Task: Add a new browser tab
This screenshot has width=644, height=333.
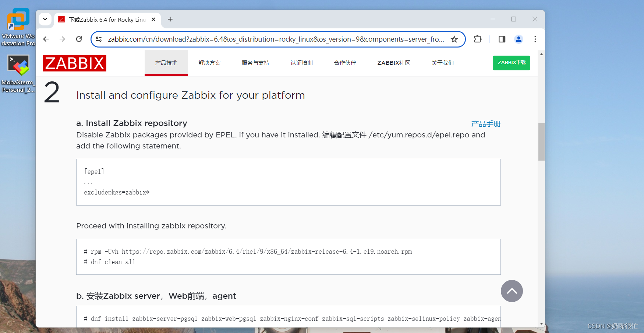Action: tap(170, 19)
